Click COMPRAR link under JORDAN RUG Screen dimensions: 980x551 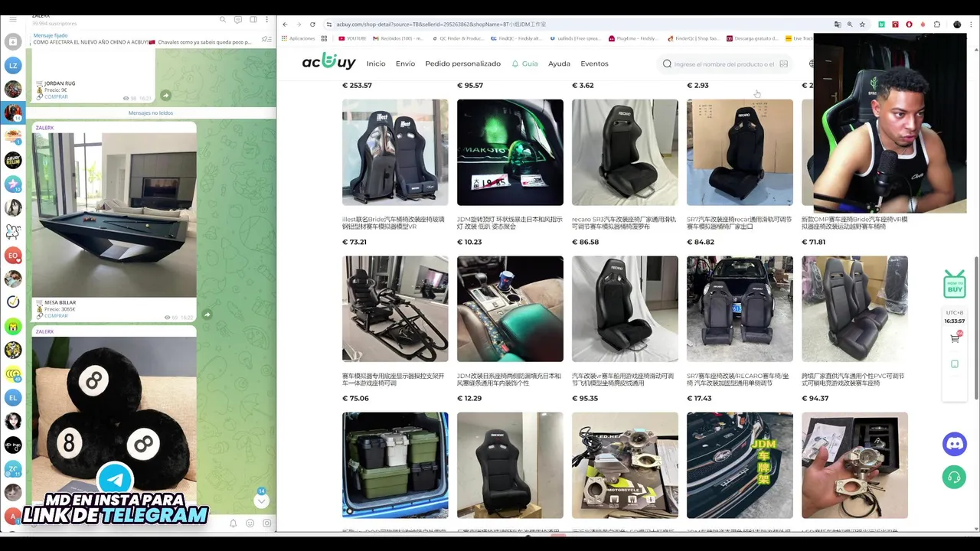pyautogui.click(x=56, y=97)
